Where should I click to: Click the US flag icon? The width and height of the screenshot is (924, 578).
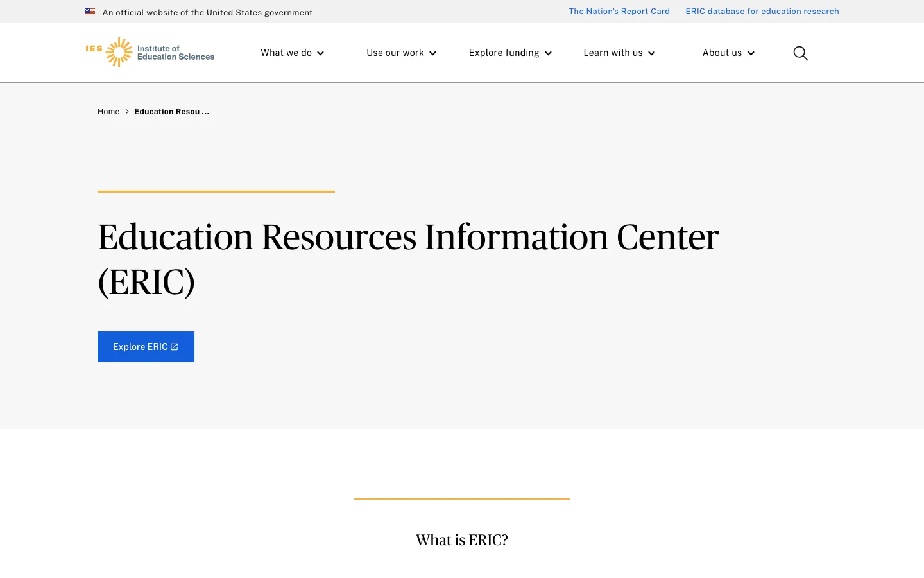pyautogui.click(x=90, y=12)
